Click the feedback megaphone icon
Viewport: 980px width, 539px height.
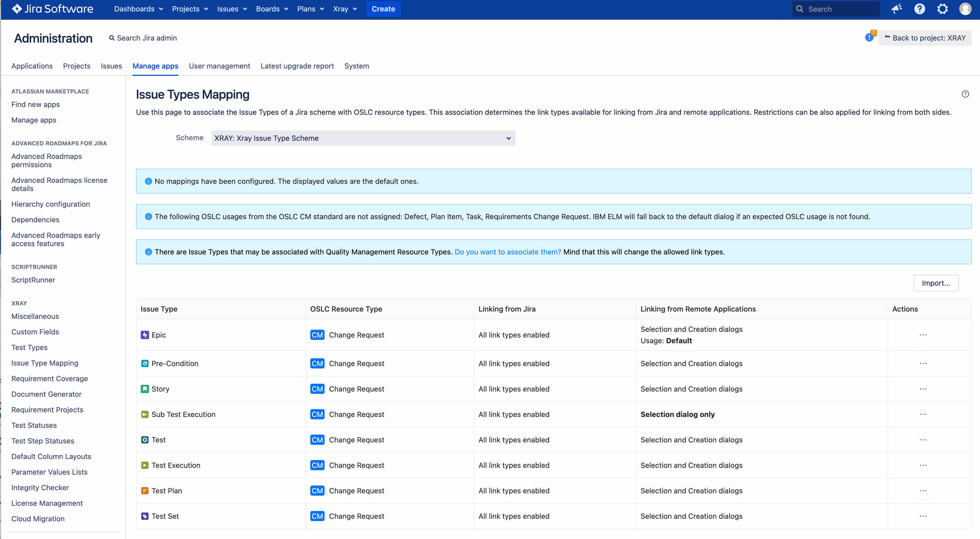[897, 9]
